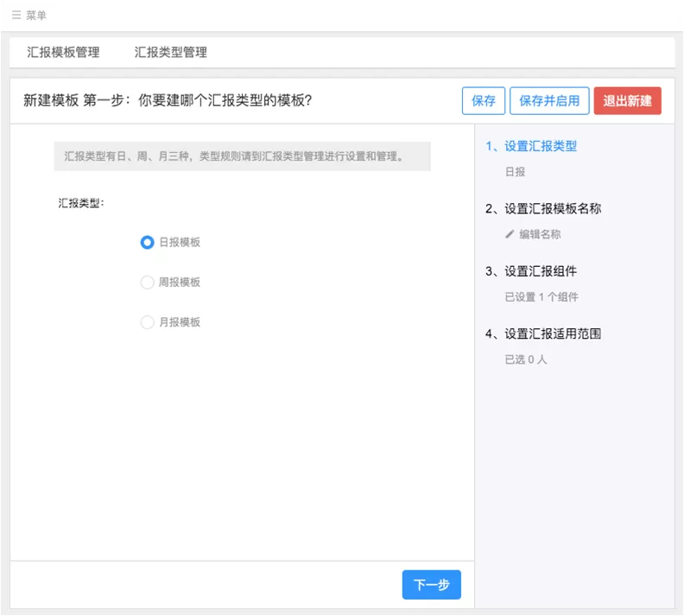Click the pencil icon beside 编辑名称

[510, 234]
